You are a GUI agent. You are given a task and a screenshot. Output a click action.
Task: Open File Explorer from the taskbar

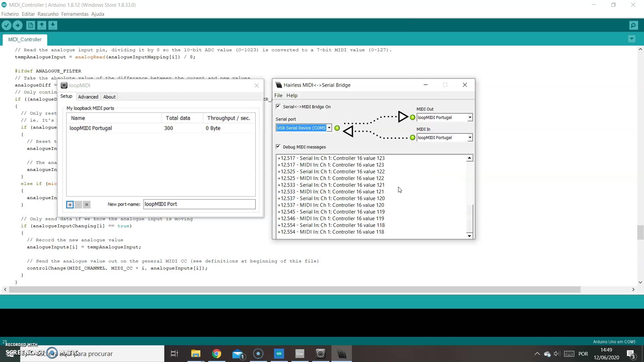pos(196,354)
